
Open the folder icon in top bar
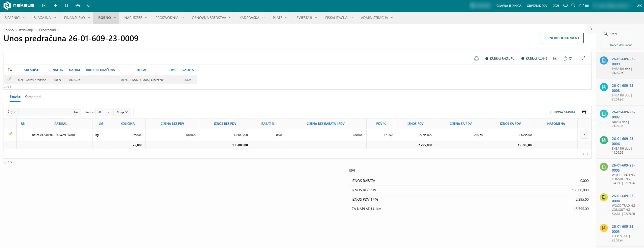(x=78, y=6)
